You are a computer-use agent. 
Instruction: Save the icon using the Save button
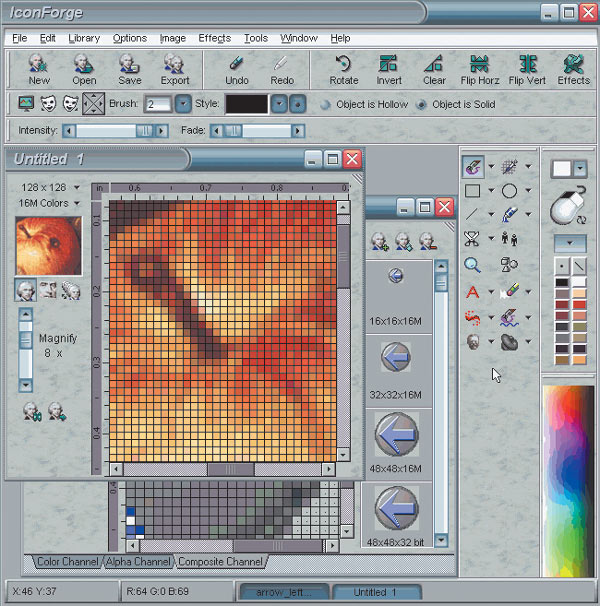[130, 69]
